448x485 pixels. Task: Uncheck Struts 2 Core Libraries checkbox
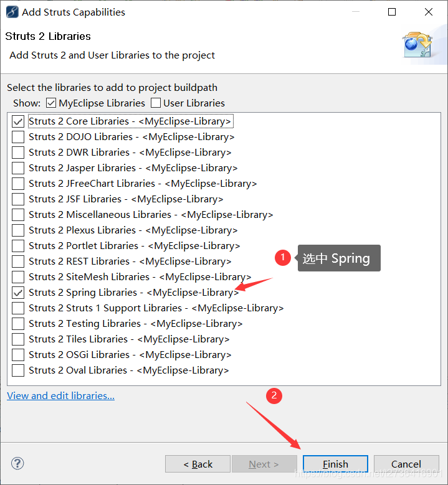18,121
